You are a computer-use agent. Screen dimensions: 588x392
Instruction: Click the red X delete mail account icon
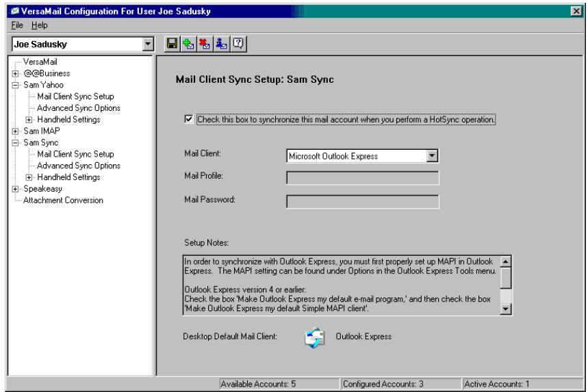pyautogui.click(x=205, y=44)
